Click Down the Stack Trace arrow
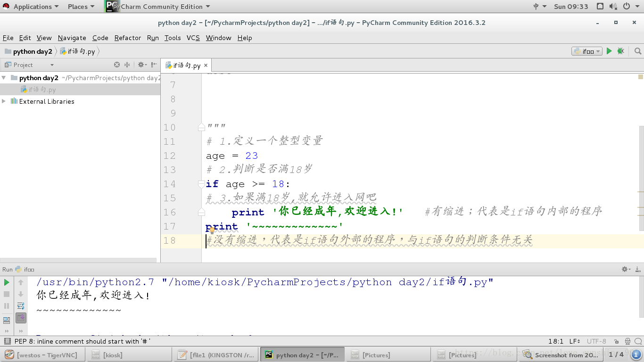The height and width of the screenshot is (362, 644). [x=21, y=294]
